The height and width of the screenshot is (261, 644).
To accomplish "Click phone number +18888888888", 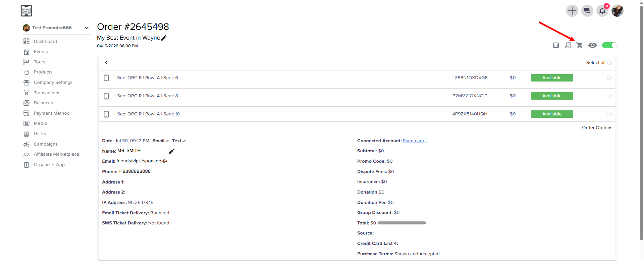I will pos(135,171).
